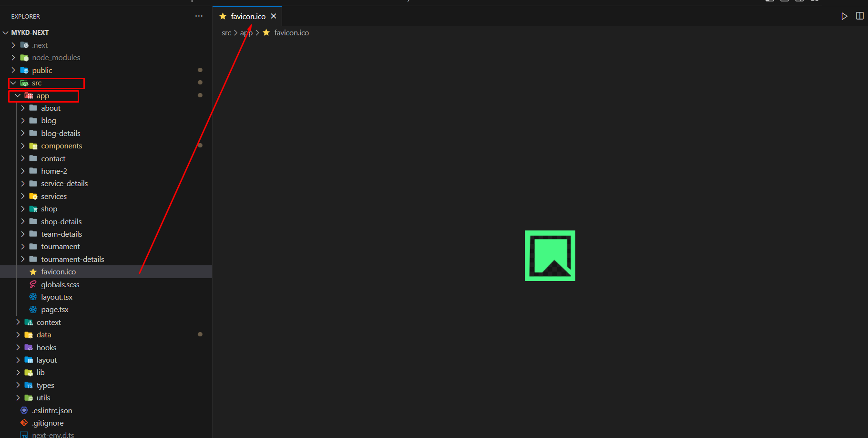The height and width of the screenshot is (438, 868).
Task: Click the context folder icon
Action: click(29, 323)
